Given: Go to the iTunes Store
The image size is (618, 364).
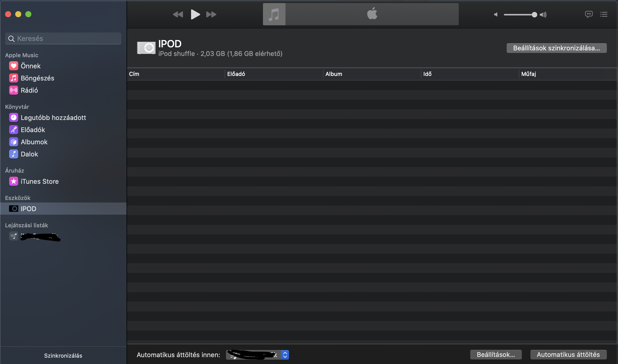Looking at the screenshot, I should [39, 181].
